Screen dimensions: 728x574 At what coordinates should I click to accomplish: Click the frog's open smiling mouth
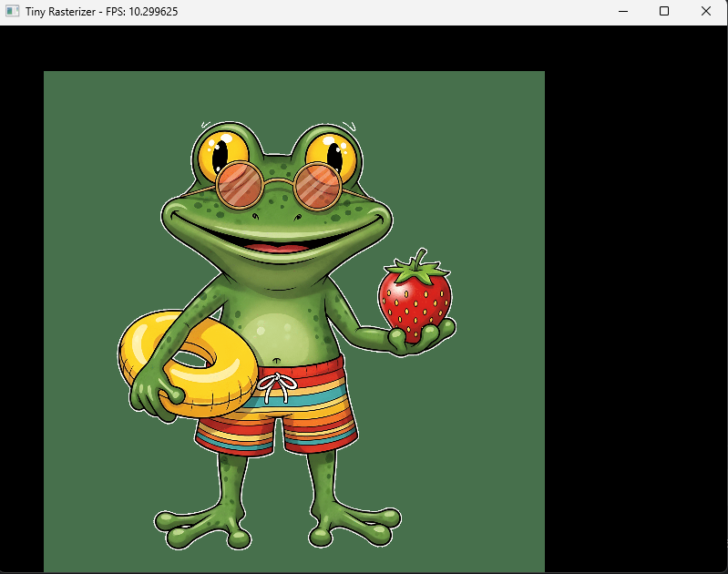pyautogui.click(x=278, y=246)
